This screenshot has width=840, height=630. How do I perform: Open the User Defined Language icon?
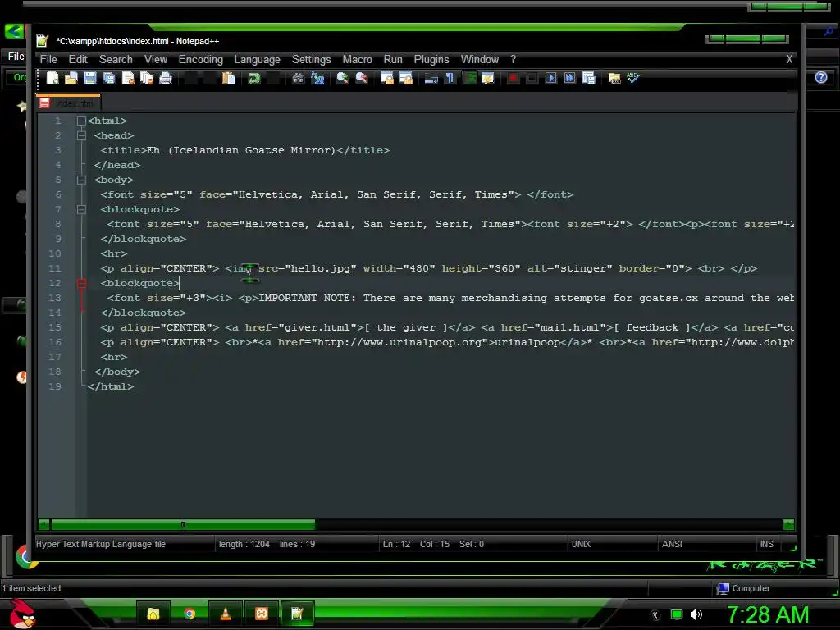(x=487, y=78)
